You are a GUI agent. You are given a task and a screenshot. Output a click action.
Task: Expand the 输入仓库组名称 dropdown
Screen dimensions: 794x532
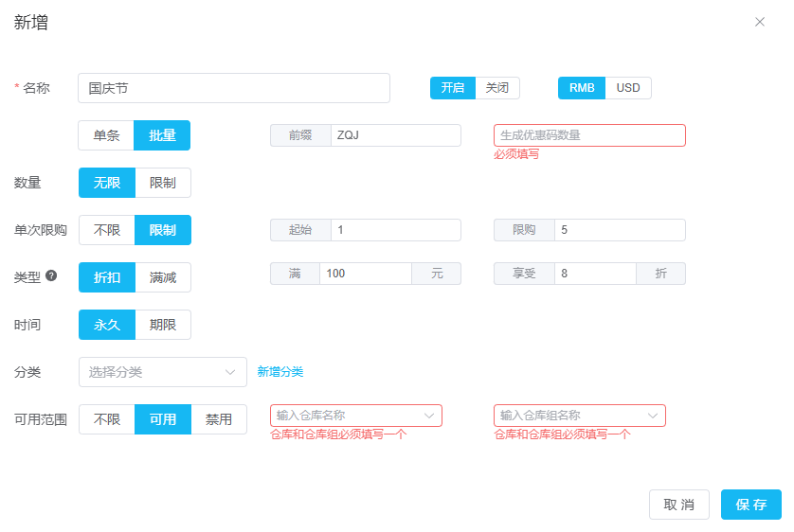click(x=579, y=416)
